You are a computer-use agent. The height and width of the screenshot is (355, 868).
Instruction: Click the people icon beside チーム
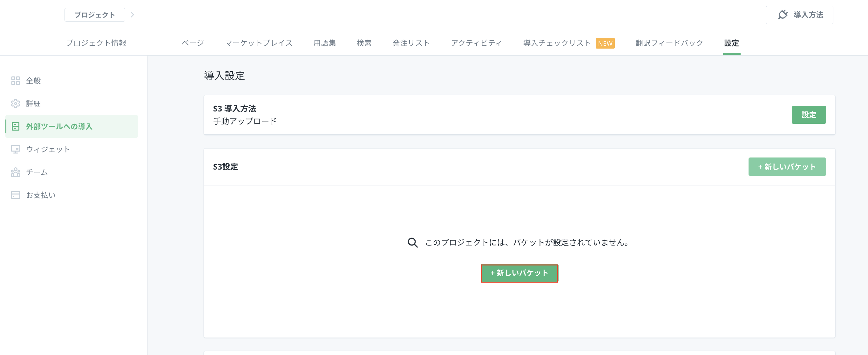point(16,172)
